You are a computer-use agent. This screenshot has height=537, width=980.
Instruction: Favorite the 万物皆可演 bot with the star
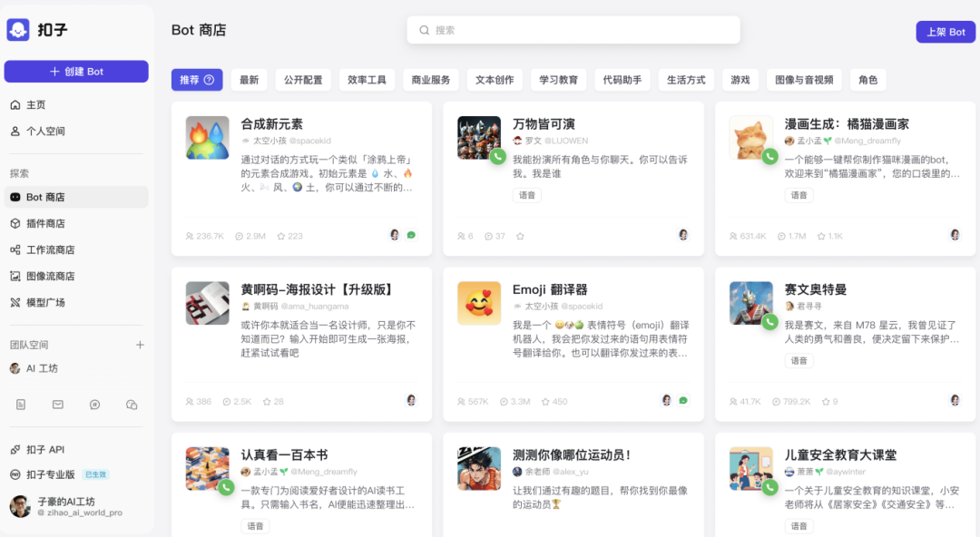click(520, 236)
